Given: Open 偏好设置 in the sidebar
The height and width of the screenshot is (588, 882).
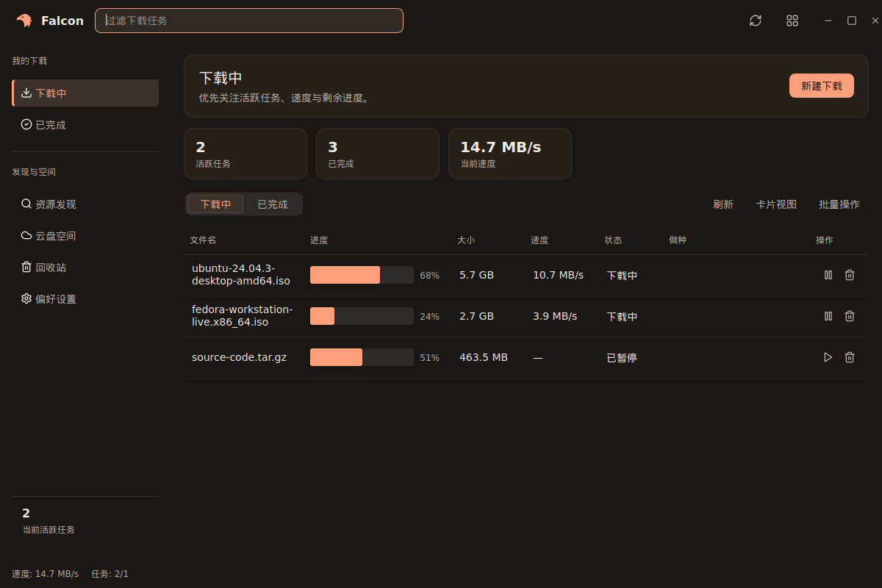Looking at the screenshot, I should [x=85, y=299].
